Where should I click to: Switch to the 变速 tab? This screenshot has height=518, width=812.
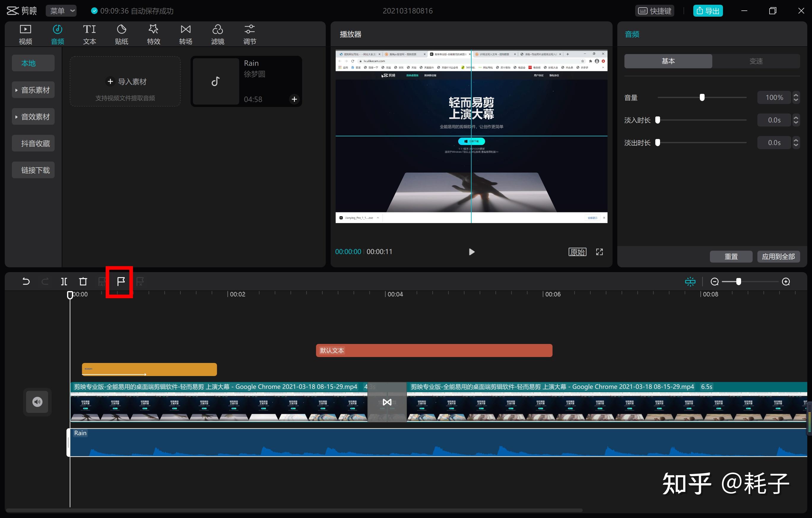click(756, 61)
